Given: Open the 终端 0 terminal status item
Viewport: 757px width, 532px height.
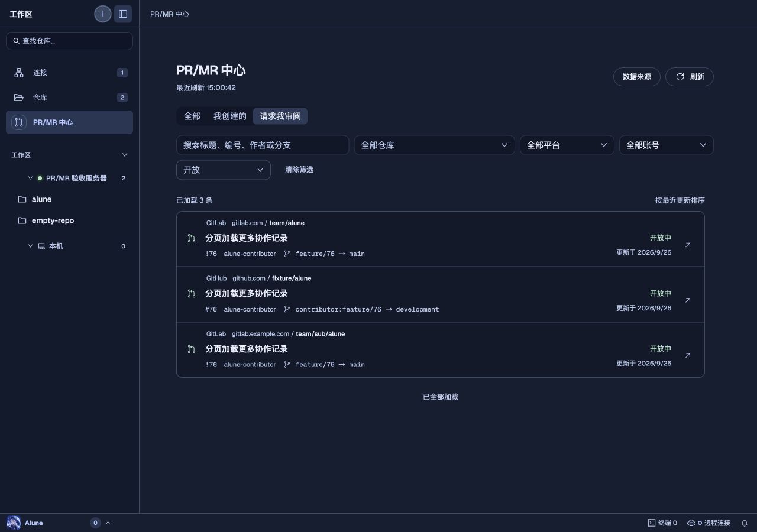Looking at the screenshot, I should [662, 523].
